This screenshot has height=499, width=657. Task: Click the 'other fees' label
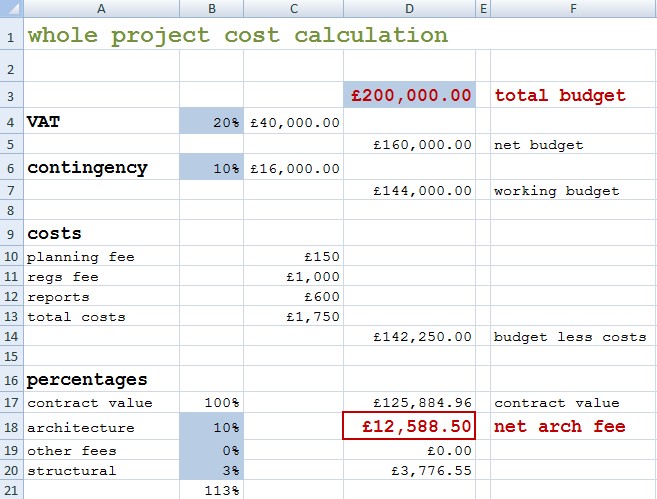point(72,451)
